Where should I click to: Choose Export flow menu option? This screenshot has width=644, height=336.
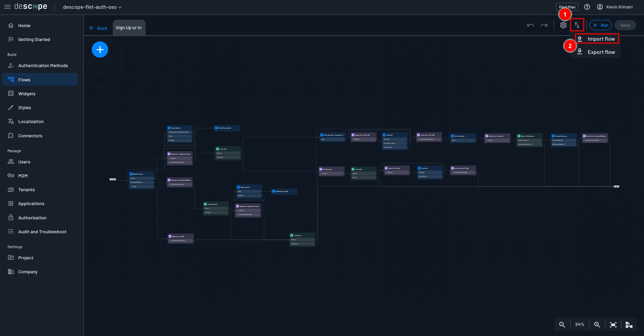[x=601, y=52]
